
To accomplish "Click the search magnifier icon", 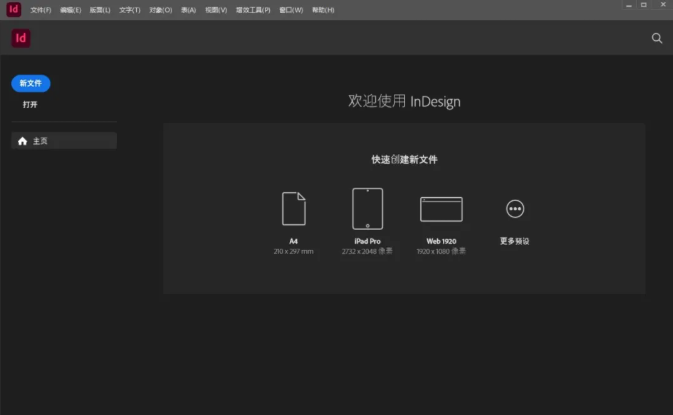I will [x=657, y=38].
